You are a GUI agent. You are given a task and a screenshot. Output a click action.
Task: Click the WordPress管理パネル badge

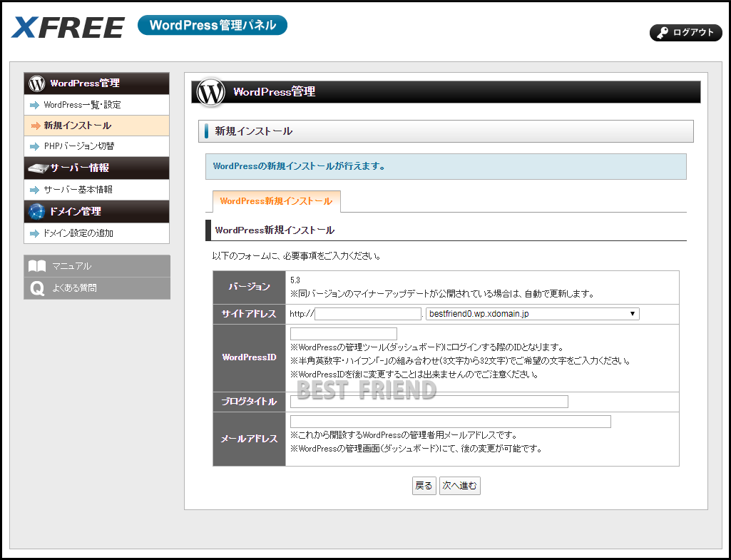213,25
